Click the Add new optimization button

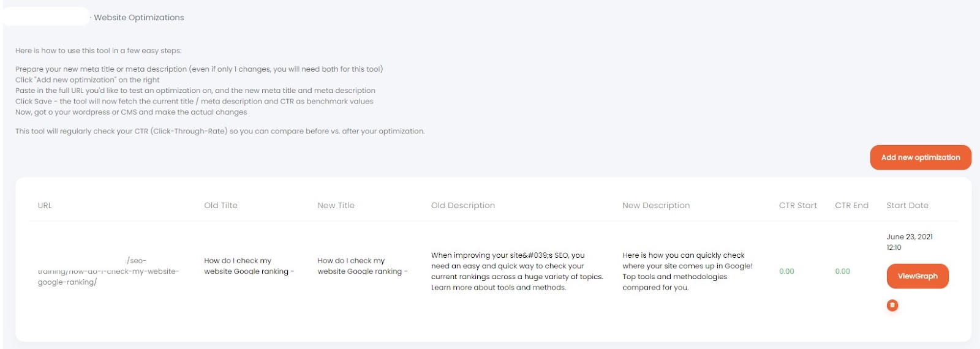(x=921, y=157)
